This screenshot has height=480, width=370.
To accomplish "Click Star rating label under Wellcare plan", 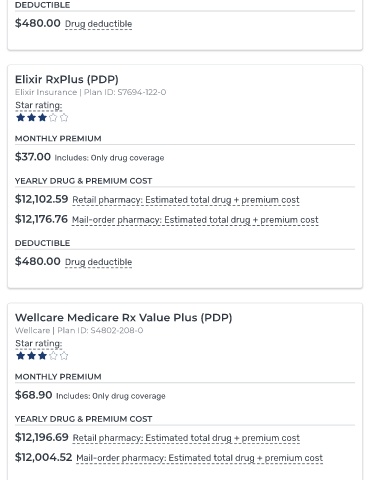I will 39,343.
